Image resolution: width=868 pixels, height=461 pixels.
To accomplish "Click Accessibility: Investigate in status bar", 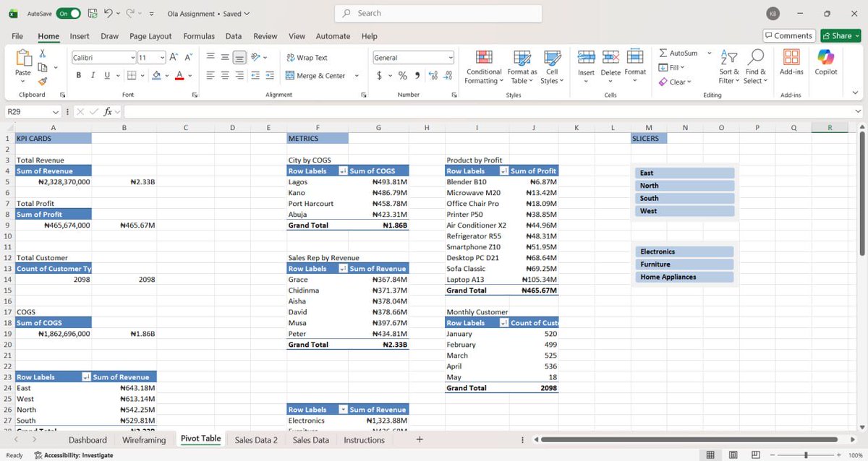I will (73, 455).
